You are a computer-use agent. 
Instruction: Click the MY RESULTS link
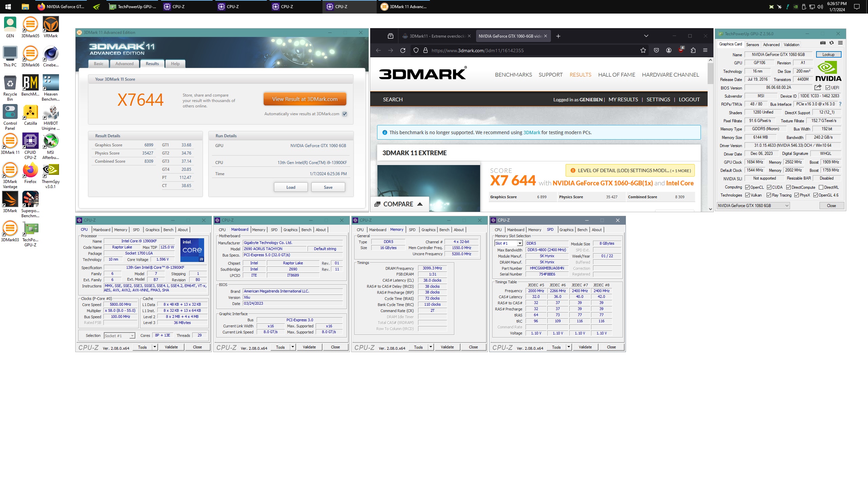(x=623, y=99)
